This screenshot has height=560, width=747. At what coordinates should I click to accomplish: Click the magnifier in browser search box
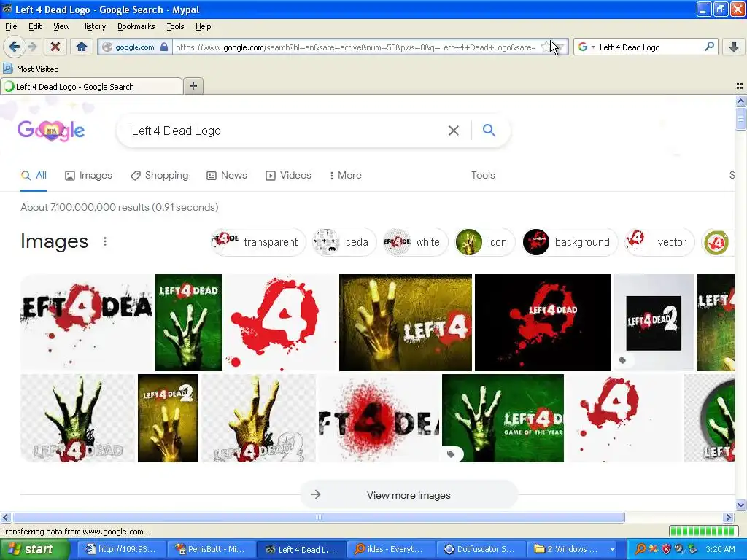(709, 47)
